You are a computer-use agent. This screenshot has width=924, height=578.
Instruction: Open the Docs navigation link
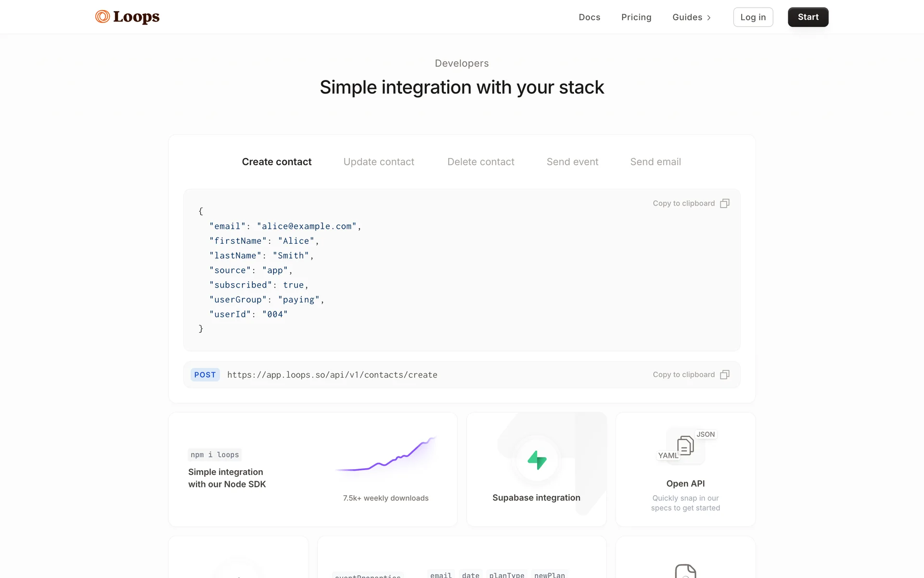590,17
